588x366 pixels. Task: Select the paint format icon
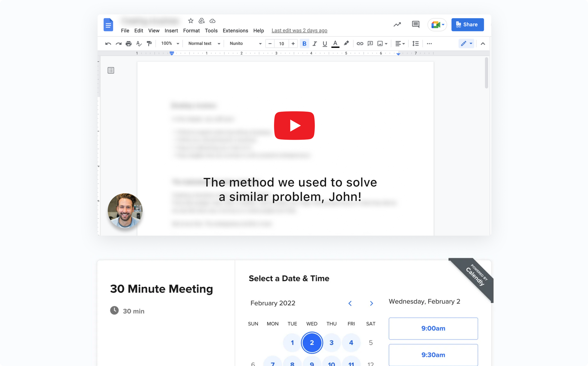click(149, 44)
